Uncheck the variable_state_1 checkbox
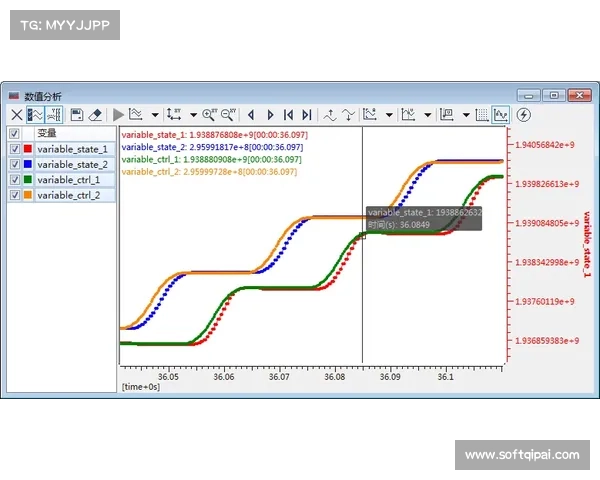 15,149
